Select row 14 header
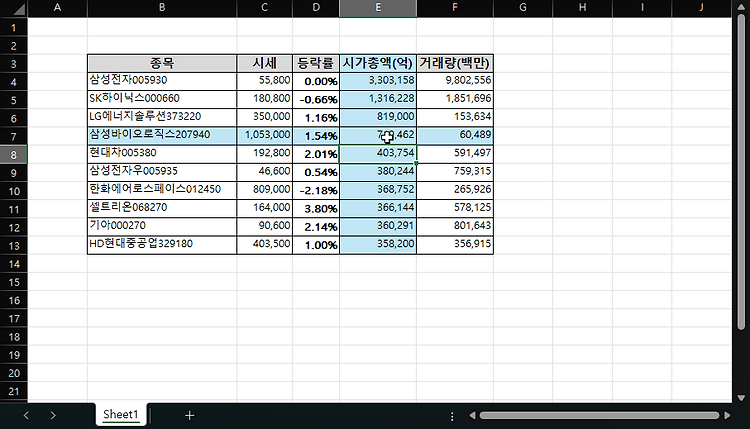Viewport: 750px width, 429px height. point(14,264)
